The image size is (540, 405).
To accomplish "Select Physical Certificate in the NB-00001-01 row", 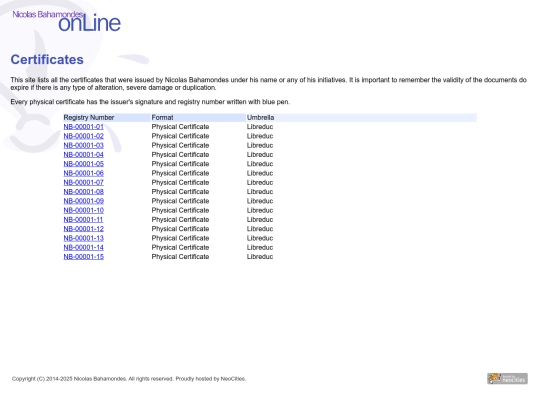I will pos(180,127).
